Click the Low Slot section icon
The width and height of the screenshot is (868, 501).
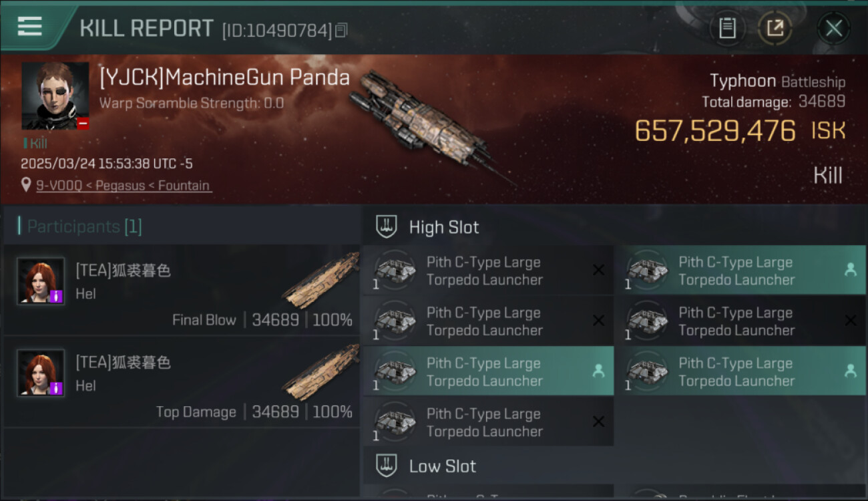tap(387, 466)
